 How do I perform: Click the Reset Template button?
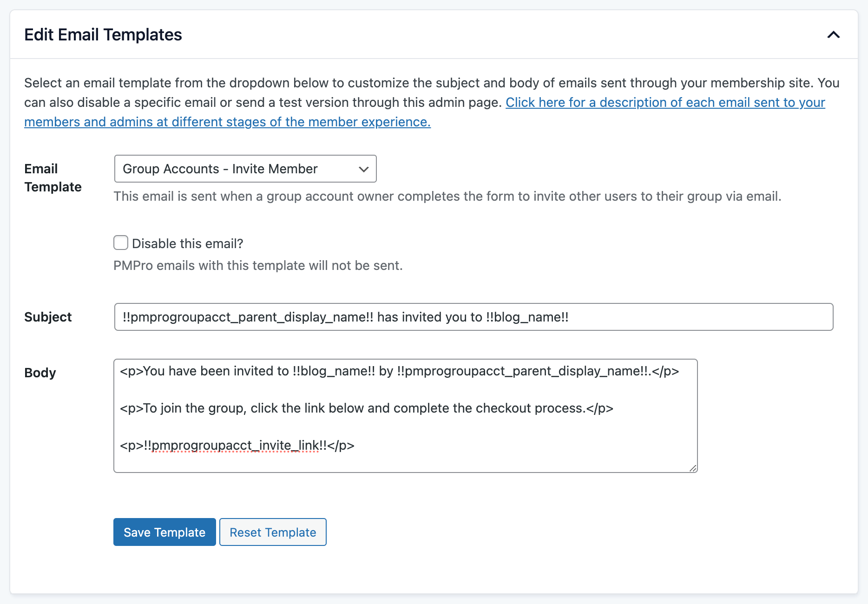[x=272, y=532]
